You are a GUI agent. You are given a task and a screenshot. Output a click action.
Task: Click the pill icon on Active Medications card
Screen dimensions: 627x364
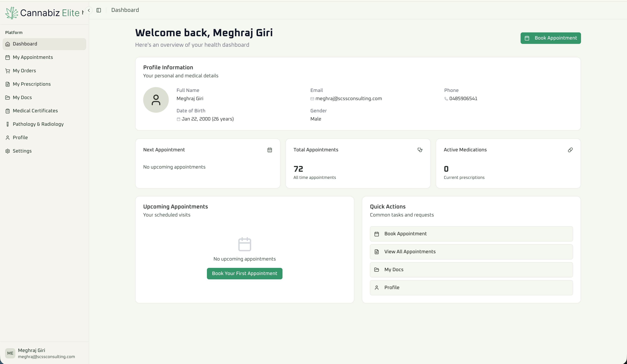click(570, 150)
